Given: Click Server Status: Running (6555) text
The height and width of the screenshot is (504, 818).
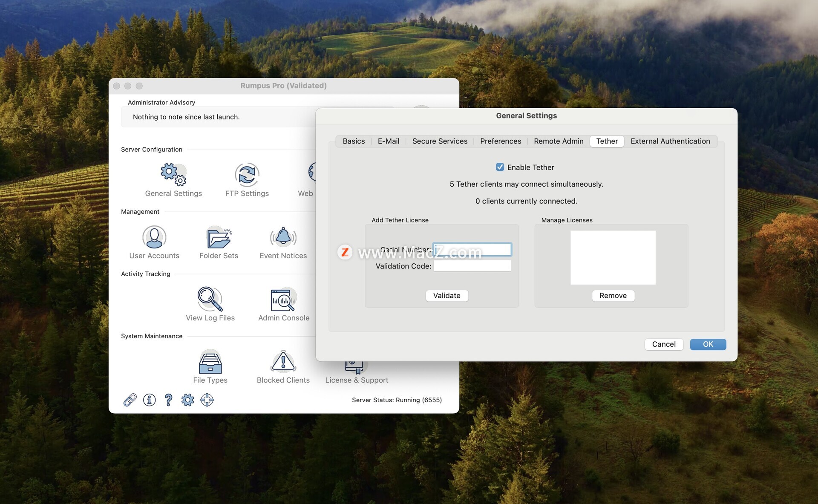Looking at the screenshot, I should (397, 400).
